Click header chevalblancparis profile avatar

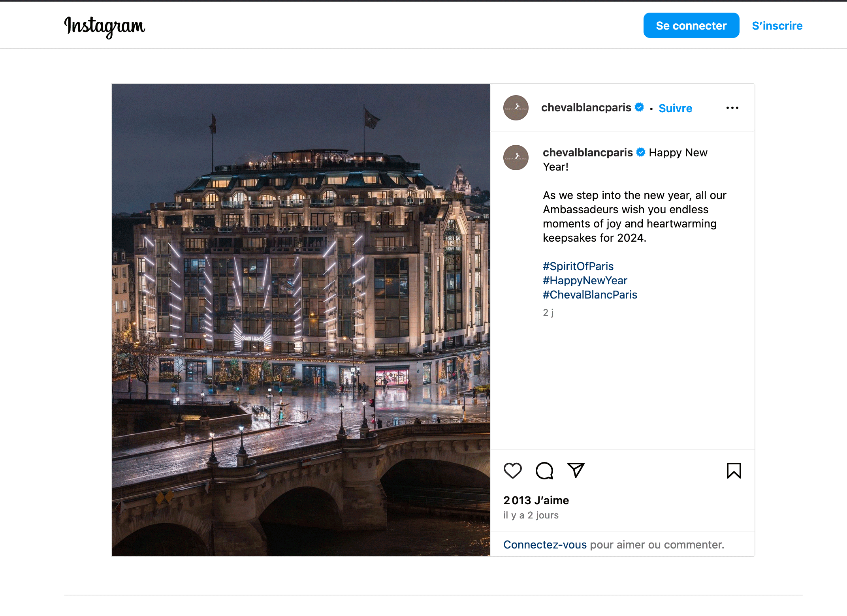pyautogui.click(x=516, y=108)
